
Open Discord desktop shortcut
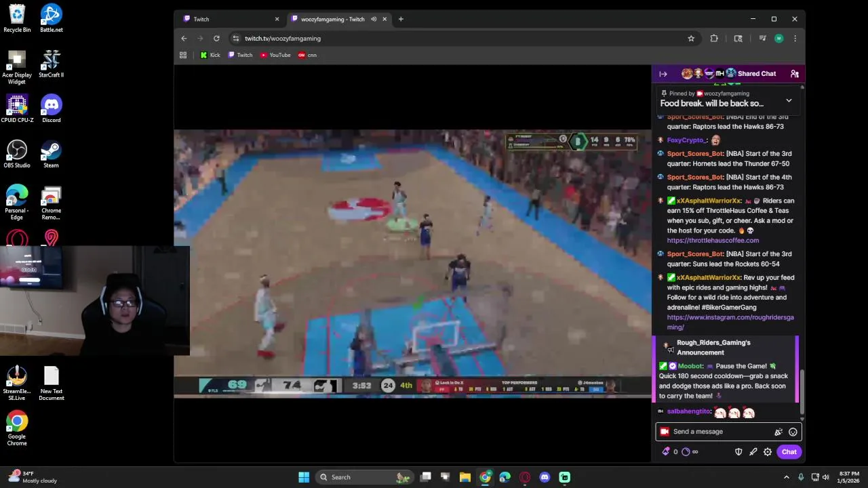(x=51, y=108)
